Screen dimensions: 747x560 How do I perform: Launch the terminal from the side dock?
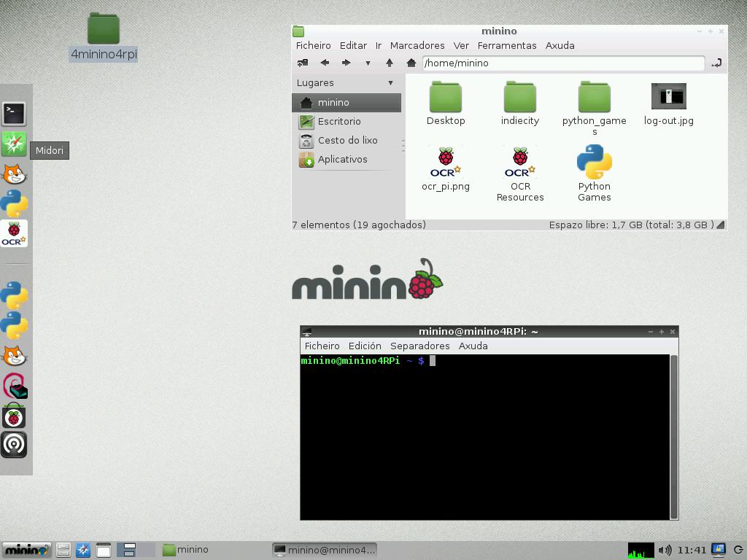coord(14,113)
